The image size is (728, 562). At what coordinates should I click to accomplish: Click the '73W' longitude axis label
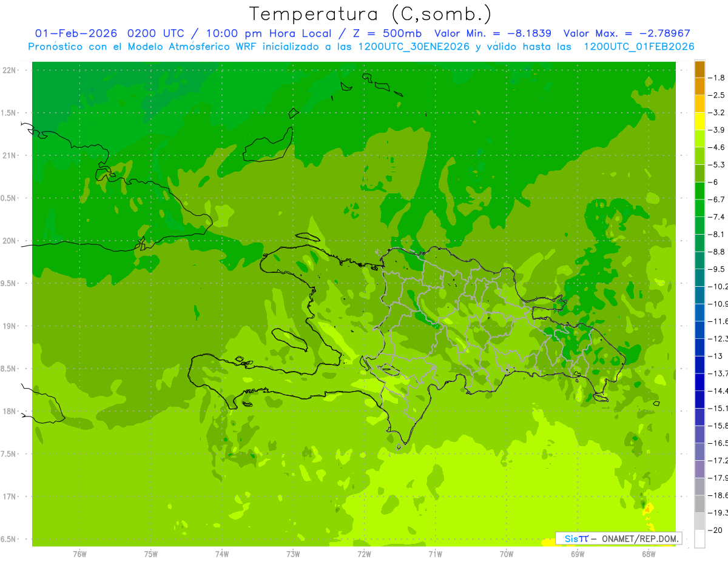click(x=293, y=554)
